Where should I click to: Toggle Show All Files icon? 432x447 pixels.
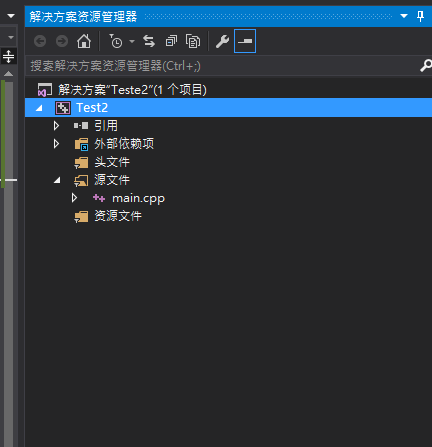193,41
